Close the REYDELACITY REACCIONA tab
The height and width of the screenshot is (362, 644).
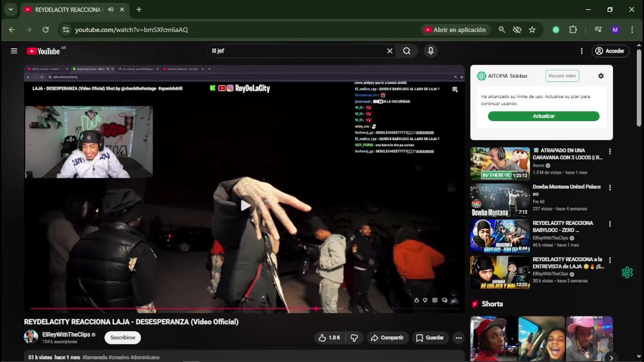[x=122, y=9]
